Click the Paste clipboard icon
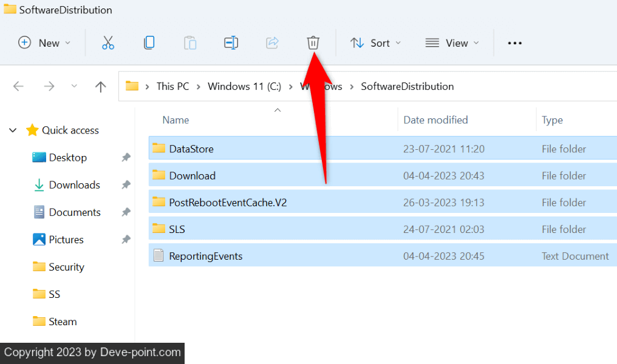This screenshot has height=364, width=617. click(190, 43)
